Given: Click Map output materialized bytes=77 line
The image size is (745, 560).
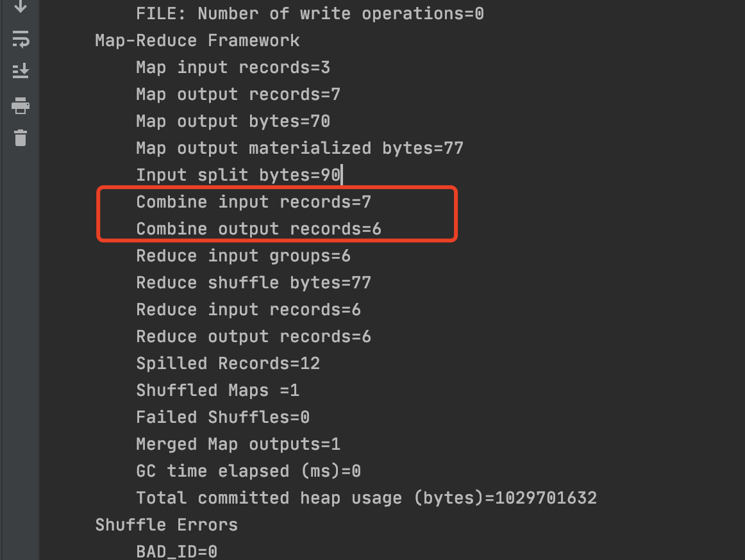Looking at the screenshot, I should pyautogui.click(x=299, y=148).
